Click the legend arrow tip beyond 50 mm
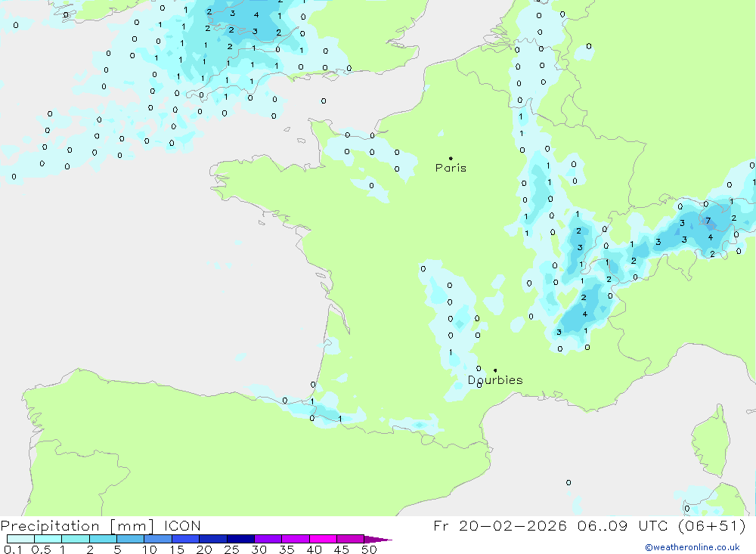 click(x=378, y=540)
